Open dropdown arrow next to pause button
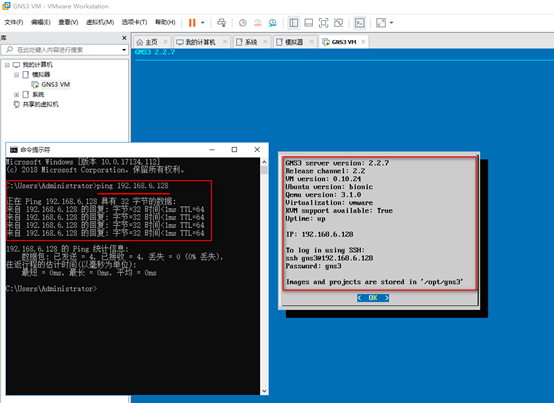Image resolution: width=554 pixels, height=403 pixels. pos(203,23)
